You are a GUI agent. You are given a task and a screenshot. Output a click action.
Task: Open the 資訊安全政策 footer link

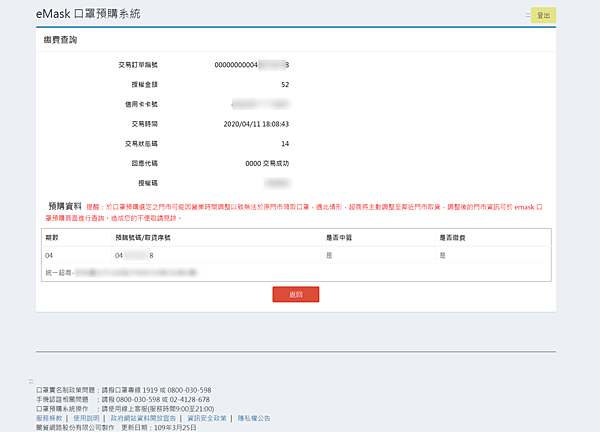click(207, 418)
